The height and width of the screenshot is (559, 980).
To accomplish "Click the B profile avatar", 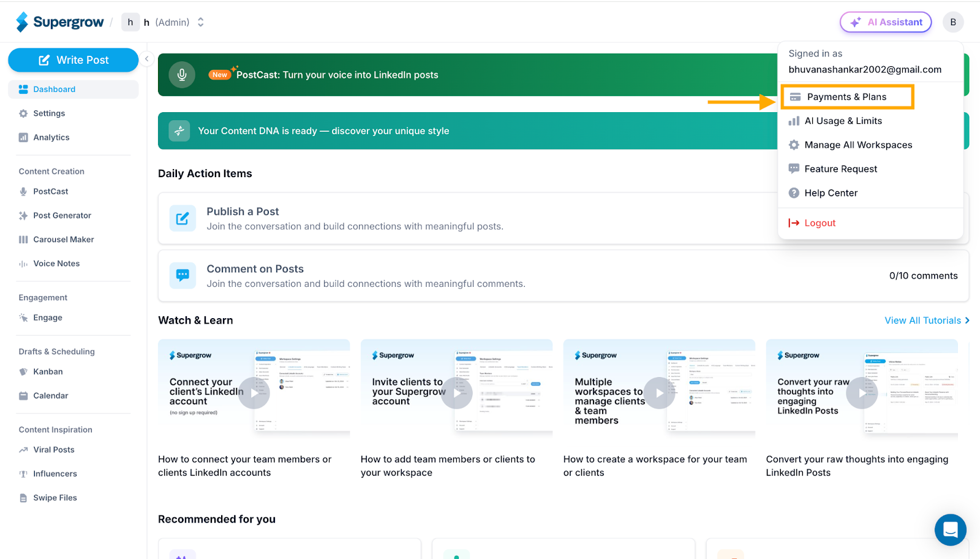I will [953, 22].
